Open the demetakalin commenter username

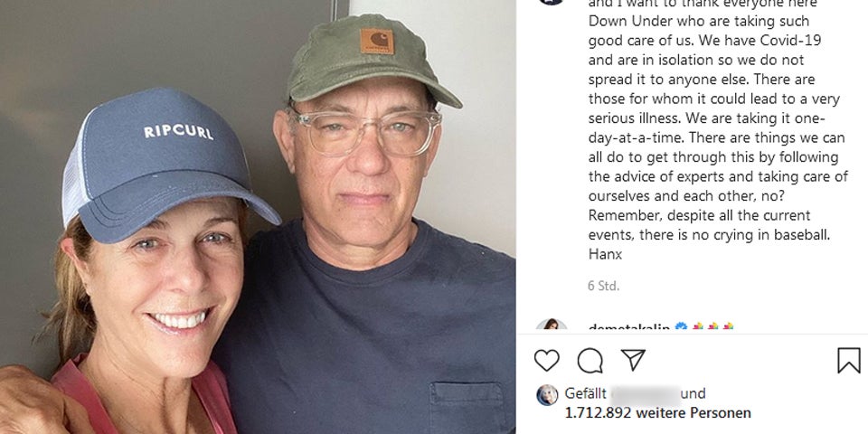click(628, 328)
